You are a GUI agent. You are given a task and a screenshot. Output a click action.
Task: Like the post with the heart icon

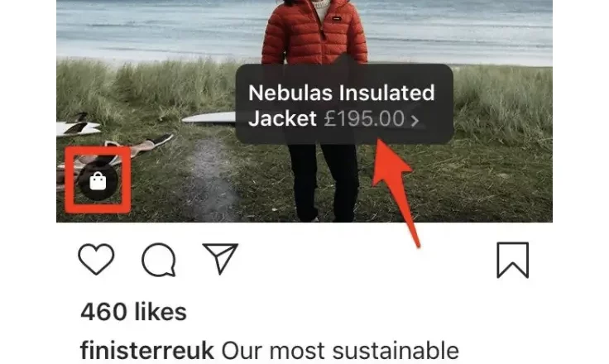pyautogui.click(x=96, y=259)
